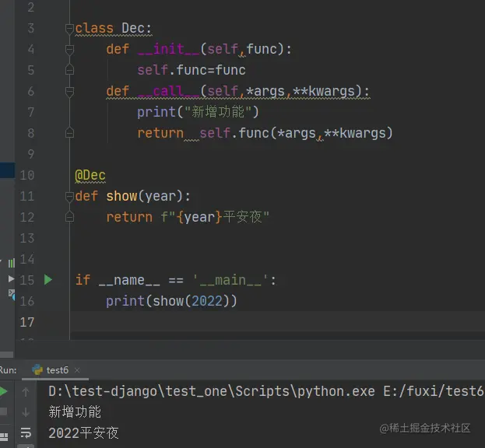Click the up arrow in Run console toolbar
Screen dimensions: 485x448
coord(26,392)
